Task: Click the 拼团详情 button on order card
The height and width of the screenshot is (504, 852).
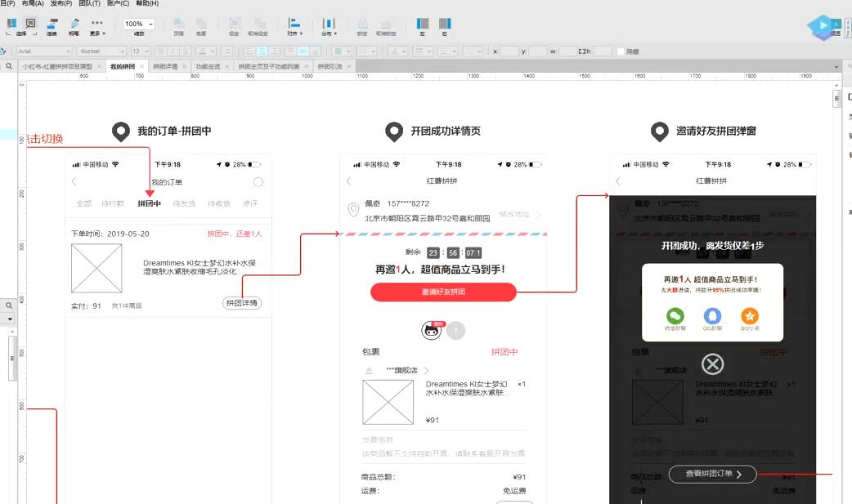Action: click(x=242, y=302)
